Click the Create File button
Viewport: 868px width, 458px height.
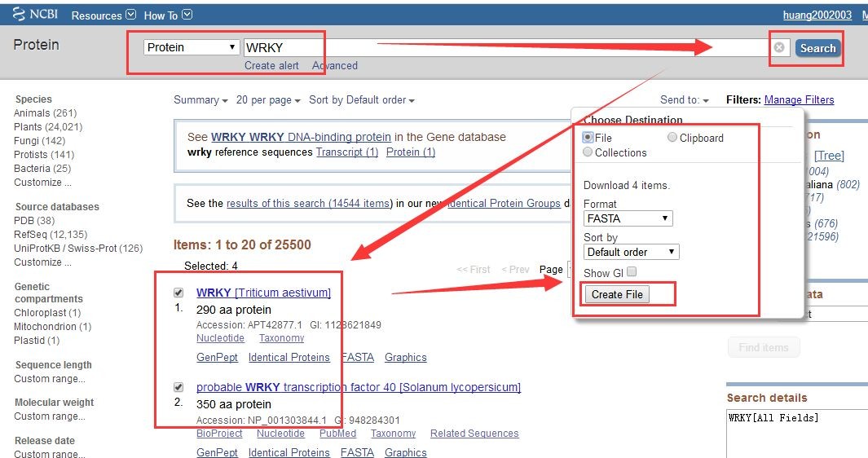coord(617,294)
